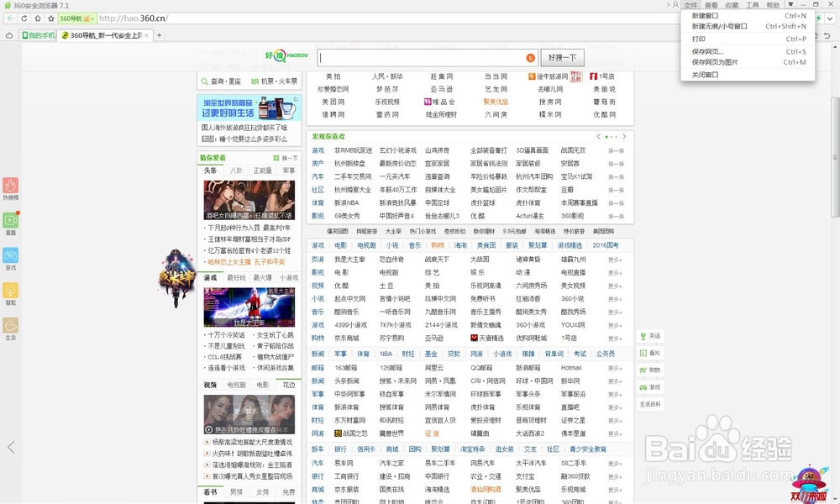Open the 淘全世界的商品 ad banner

[249, 108]
